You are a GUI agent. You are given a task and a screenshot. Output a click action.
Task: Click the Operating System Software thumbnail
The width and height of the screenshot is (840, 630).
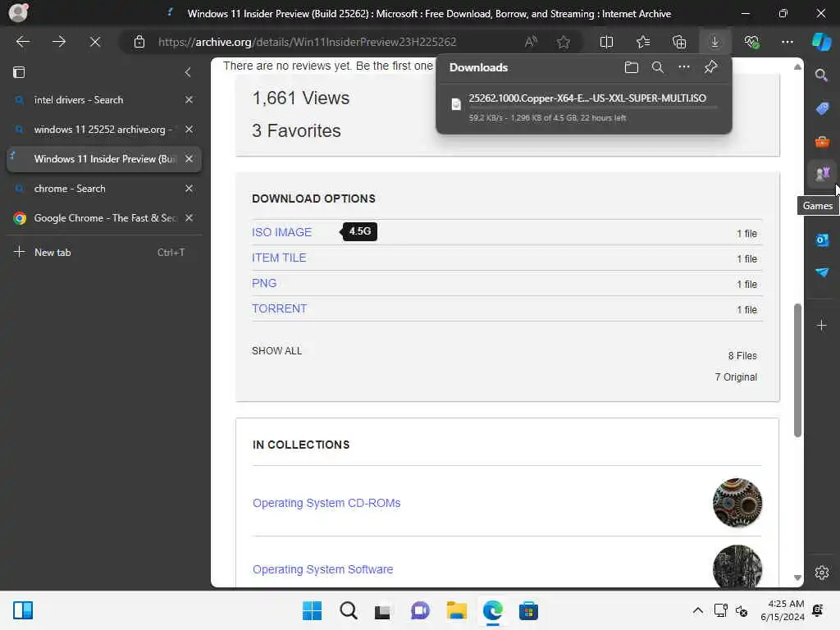click(737, 566)
